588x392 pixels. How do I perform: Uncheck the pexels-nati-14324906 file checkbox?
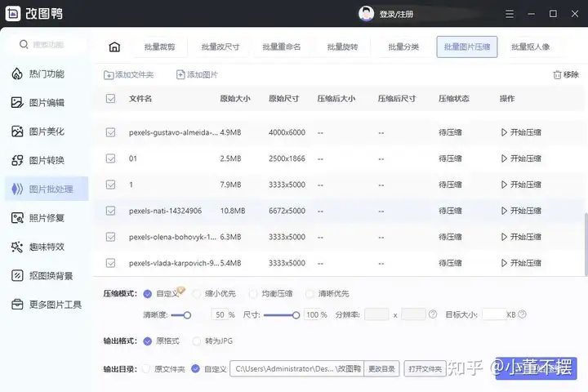tap(111, 211)
